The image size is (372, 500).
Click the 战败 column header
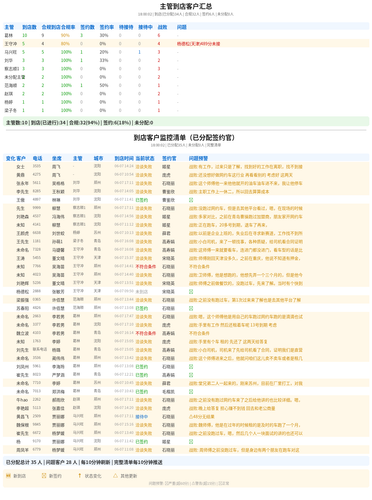[162, 27]
